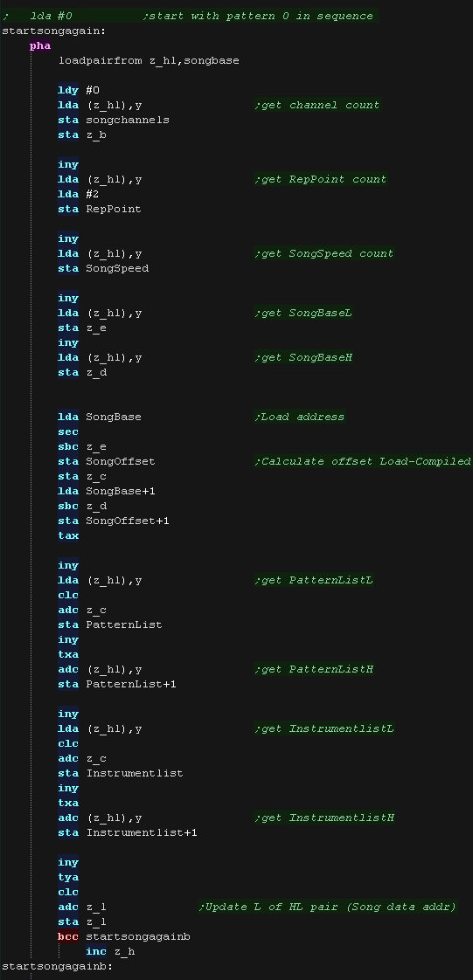Click the ';get SongBaseH' comment
The width and height of the screenshot is (473, 980).
click(303, 357)
